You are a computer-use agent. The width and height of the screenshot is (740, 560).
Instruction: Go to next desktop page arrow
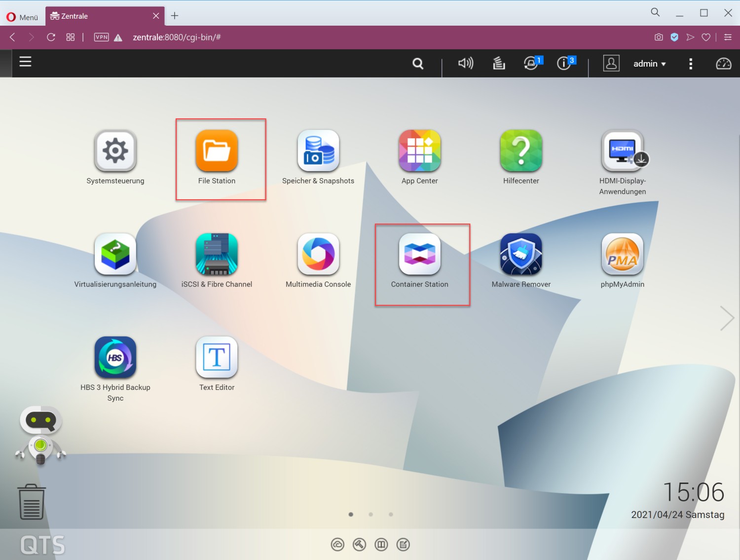(727, 318)
